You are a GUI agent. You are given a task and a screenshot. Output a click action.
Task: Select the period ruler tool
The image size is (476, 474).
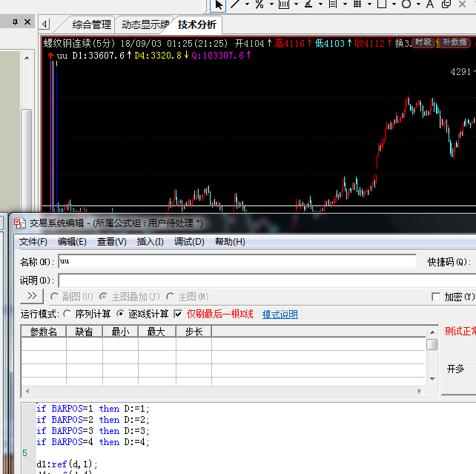pyautogui.click(x=284, y=4)
